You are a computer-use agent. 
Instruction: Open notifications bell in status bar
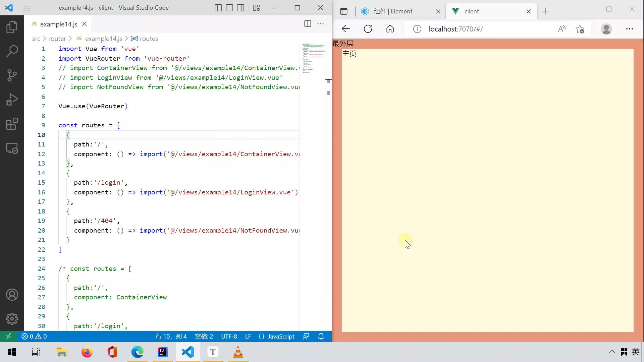click(321, 336)
